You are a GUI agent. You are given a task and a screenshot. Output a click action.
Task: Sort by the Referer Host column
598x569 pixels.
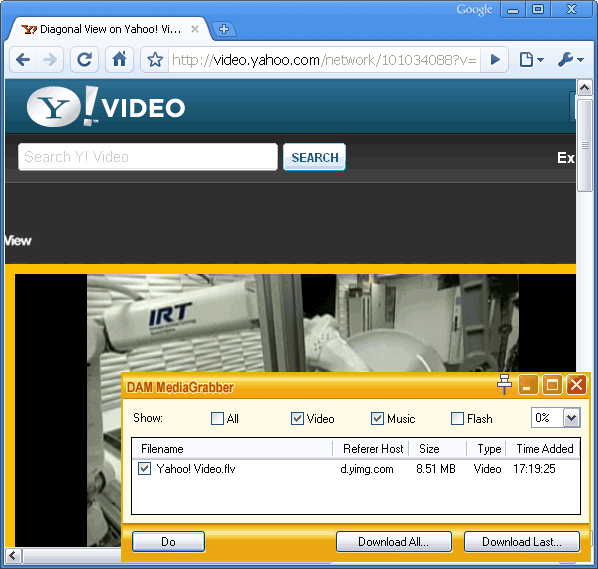[x=371, y=448]
